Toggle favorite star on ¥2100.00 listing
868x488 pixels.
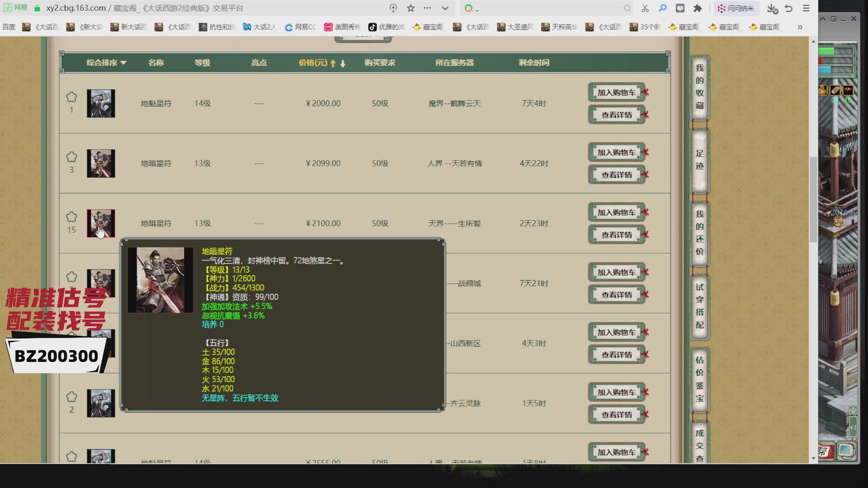(x=71, y=217)
